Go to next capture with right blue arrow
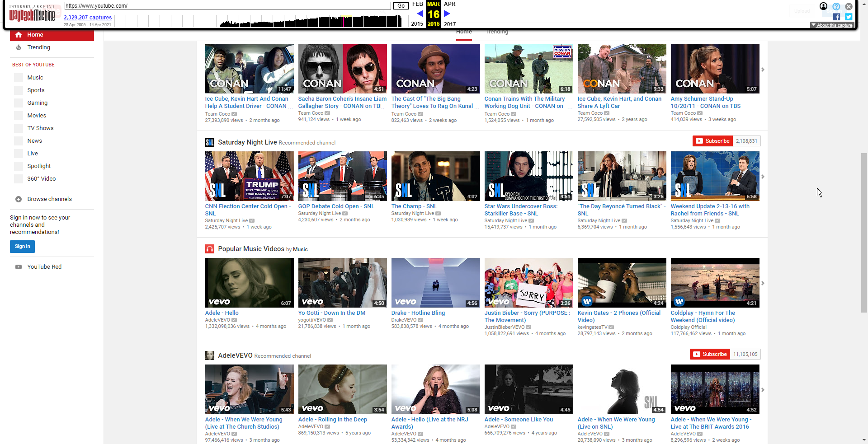868x444 pixels. (x=447, y=14)
